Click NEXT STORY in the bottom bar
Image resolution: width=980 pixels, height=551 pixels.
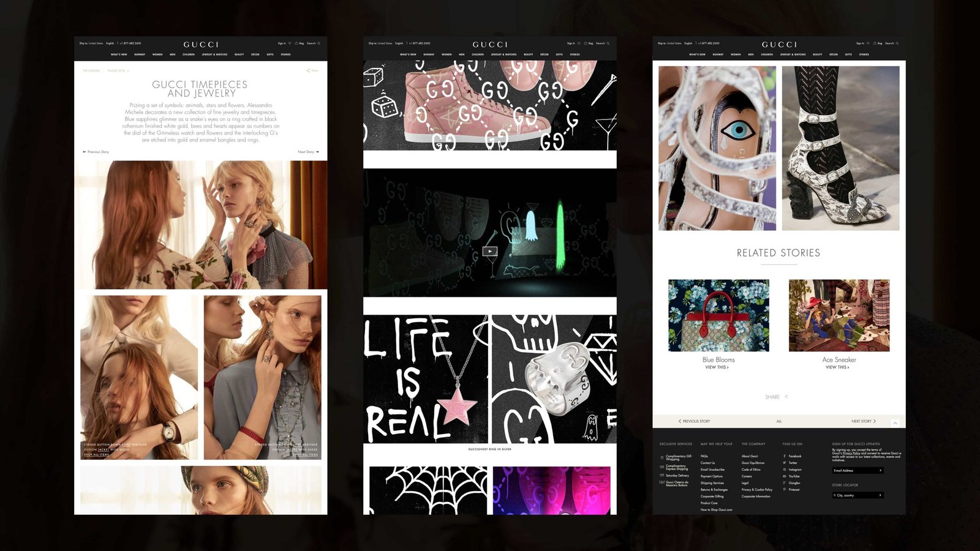864,421
